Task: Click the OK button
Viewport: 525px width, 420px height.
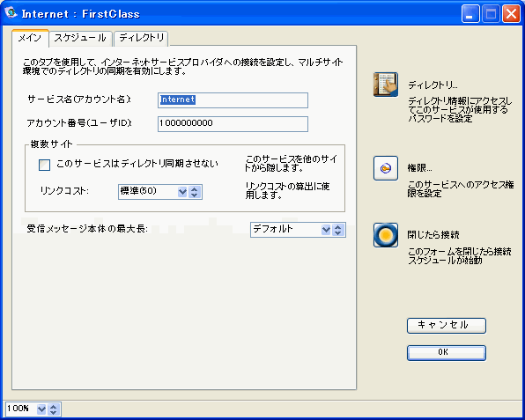Action: pos(447,353)
